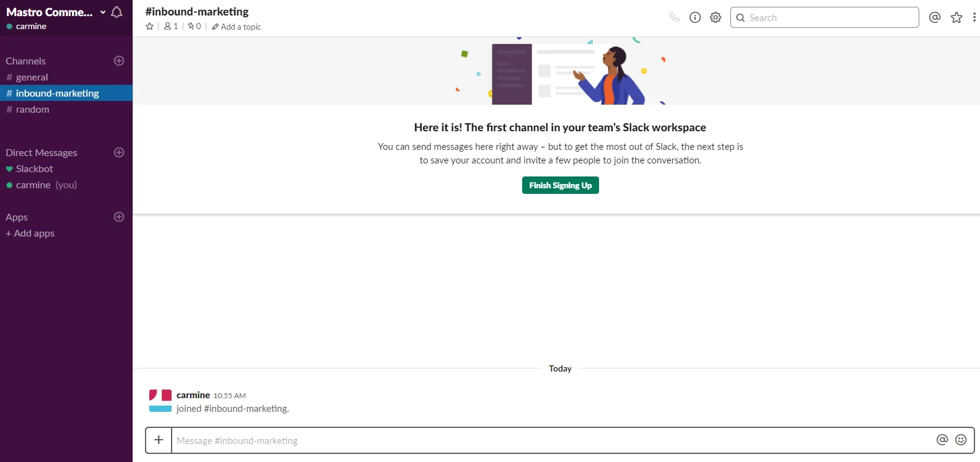Open the random channel
980x462 pixels.
[x=66, y=109]
